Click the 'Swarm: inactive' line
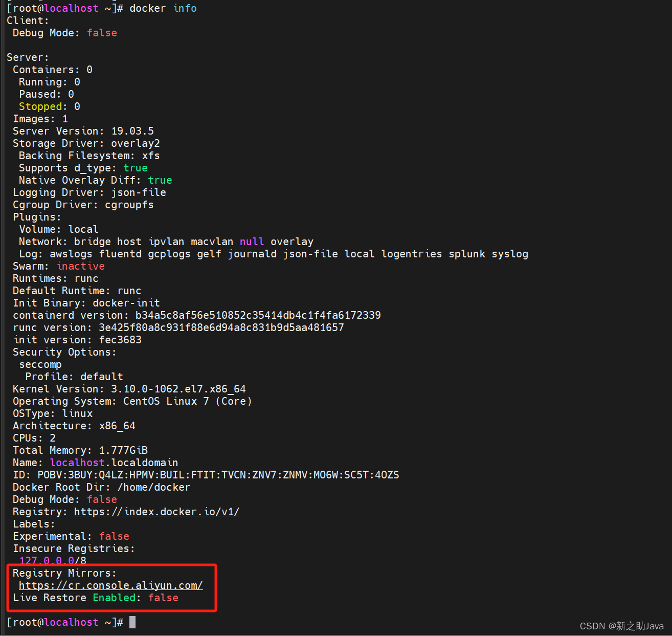This screenshot has width=672, height=636. pyautogui.click(x=59, y=266)
